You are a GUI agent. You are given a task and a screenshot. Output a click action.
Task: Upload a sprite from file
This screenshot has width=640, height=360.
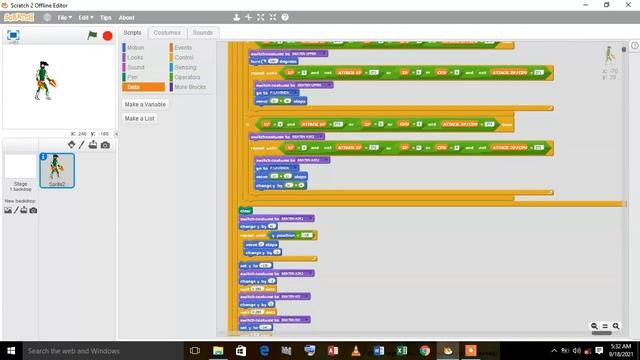pyautogui.click(x=93, y=144)
